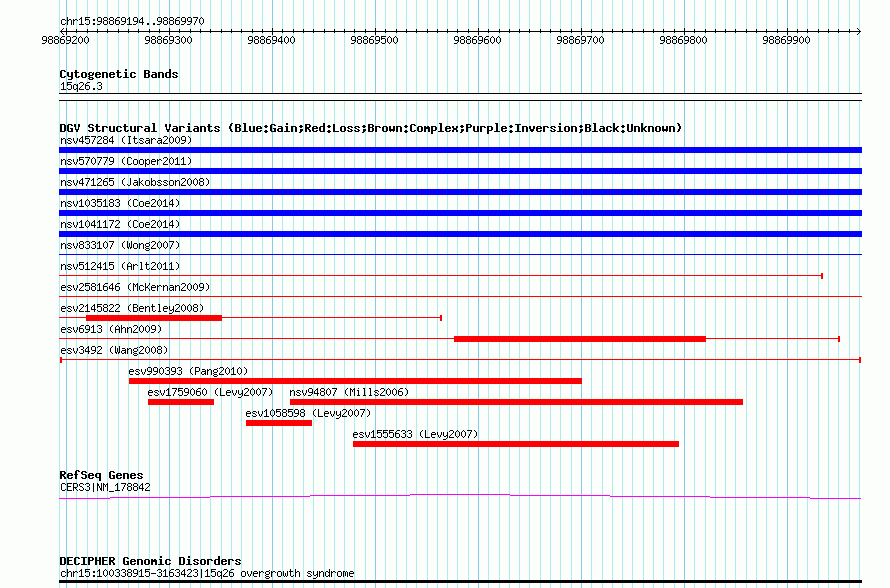Open variant esv990393 (Pang2010) label
Image resolution: width=890 pixels, height=588 pixels.
pyautogui.click(x=188, y=371)
